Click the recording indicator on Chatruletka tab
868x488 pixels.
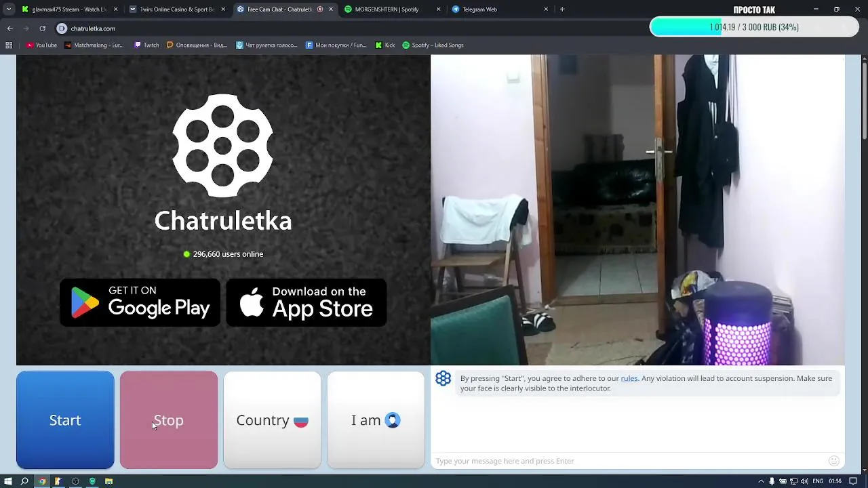320,9
